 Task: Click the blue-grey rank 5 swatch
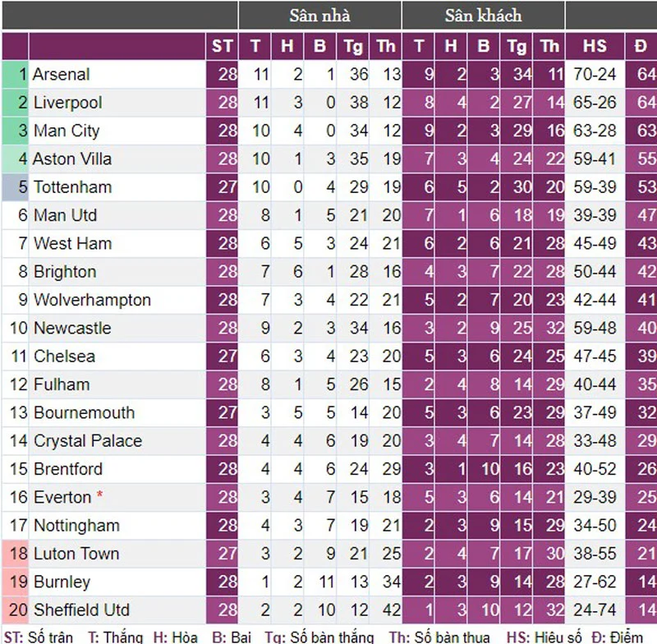coord(16,187)
